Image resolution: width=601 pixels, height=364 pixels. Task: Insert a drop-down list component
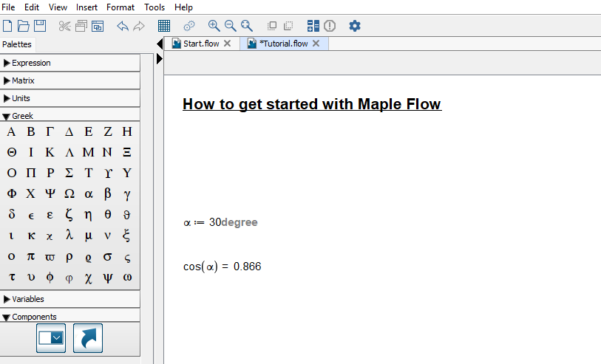click(51, 338)
